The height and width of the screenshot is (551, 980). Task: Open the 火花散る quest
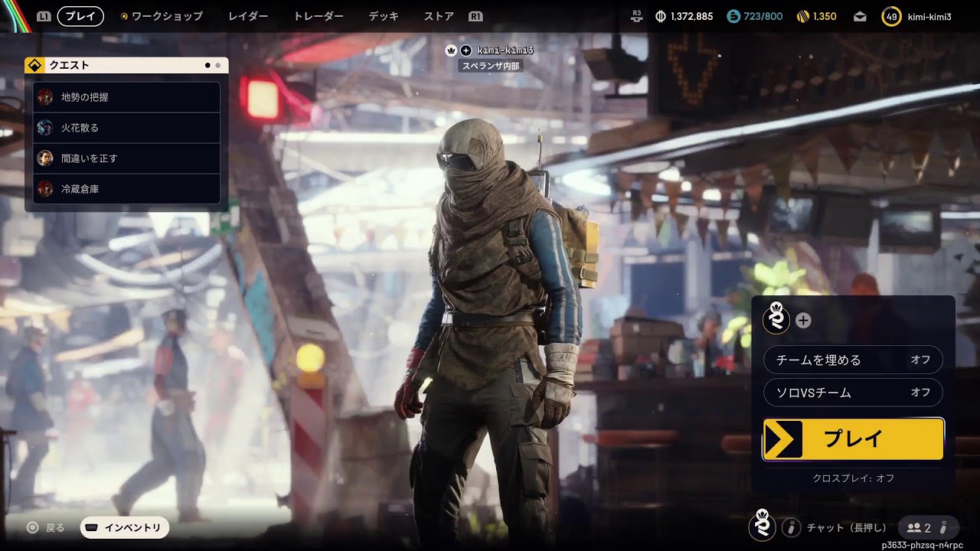[x=127, y=128]
